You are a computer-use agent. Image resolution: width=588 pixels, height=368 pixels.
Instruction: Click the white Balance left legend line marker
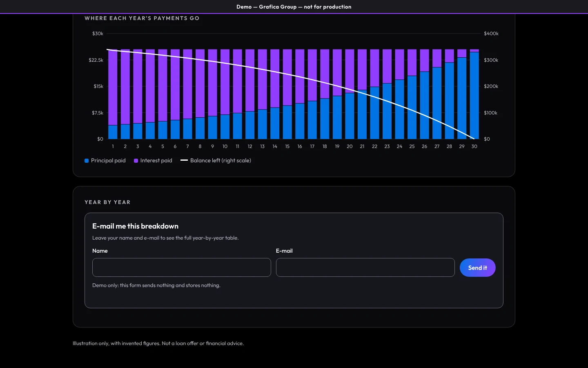tap(184, 160)
